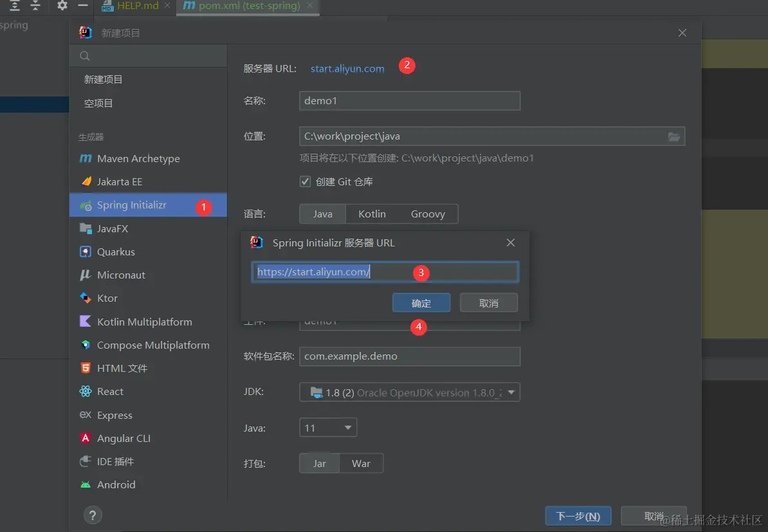Image resolution: width=768 pixels, height=532 pixels.
Task: Select the IDE 插件 generator
Action: (x=148, y=461)
